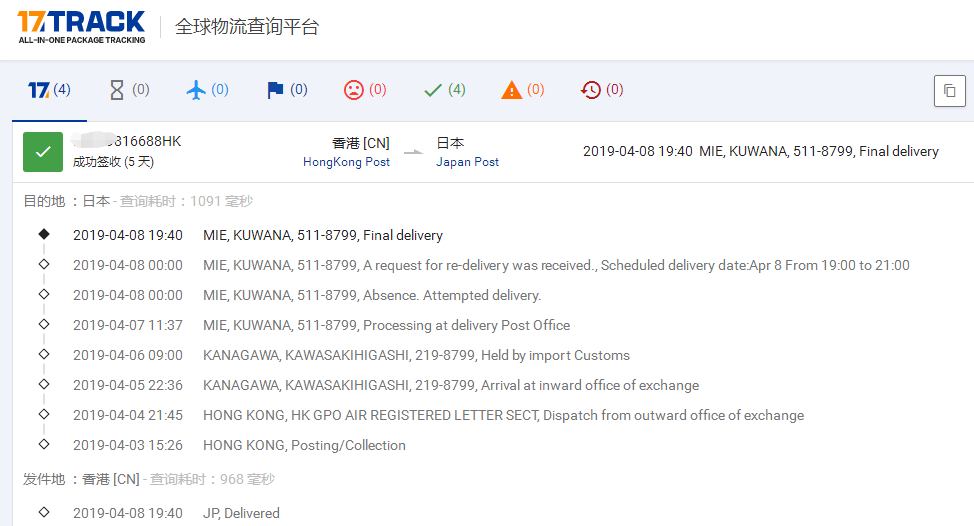The width and height of the screenshot is (974, 526).
Task: Show in-transit packages airplane tab
Action: click(207, 90)
